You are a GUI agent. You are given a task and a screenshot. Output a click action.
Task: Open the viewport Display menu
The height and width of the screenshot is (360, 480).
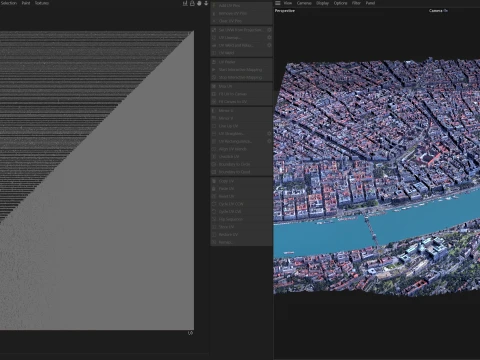pyautogui.click(x=322, y=3)
